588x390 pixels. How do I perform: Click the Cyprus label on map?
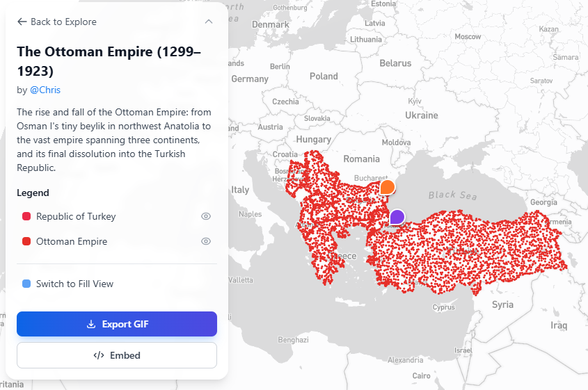pyautogui.click(x=444, y=307)
